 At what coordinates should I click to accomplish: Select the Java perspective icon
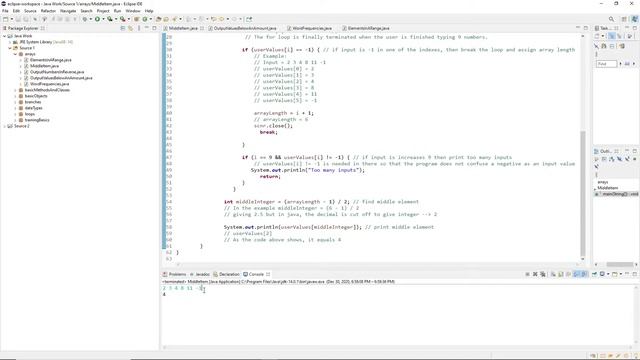point(635,19)
